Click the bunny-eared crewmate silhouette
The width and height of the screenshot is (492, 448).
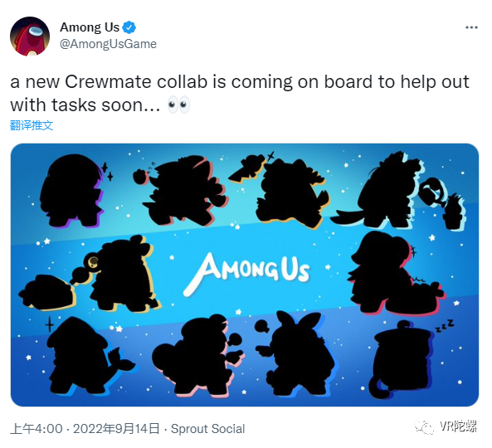pyautogui.click(x=295, y=353)
